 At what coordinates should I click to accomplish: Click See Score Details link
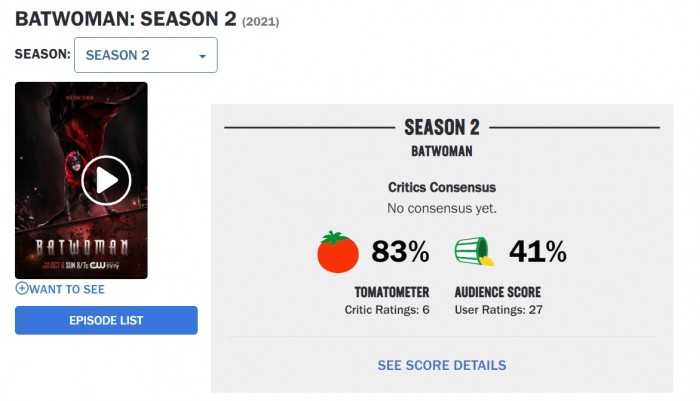(x=442, y=365)
